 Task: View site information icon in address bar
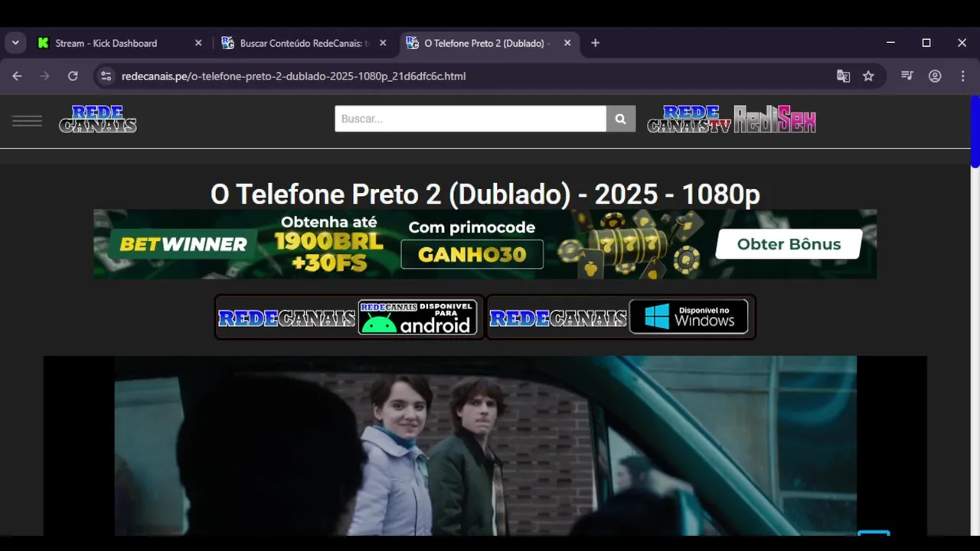[106, 76]
